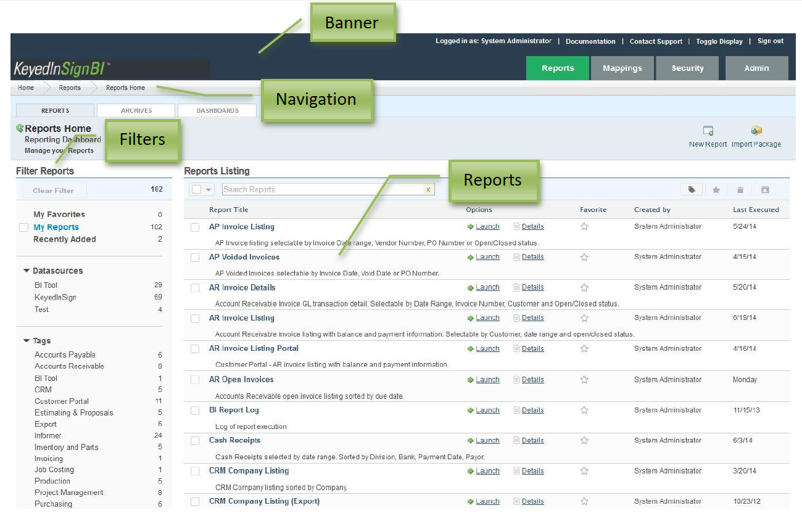
Task: Open the Security tab in the banner
Action: pyautogui.click(x=687, y=68)
